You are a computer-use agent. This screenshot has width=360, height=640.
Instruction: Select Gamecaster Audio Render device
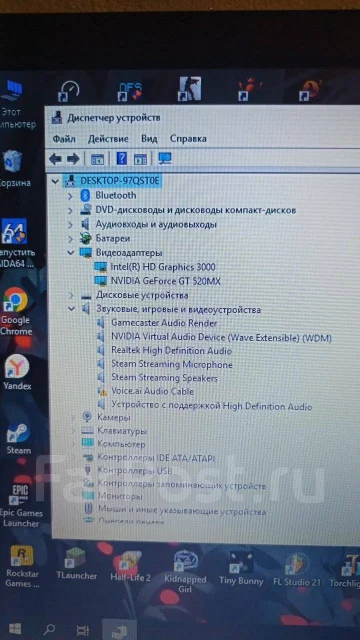point(164,323)
